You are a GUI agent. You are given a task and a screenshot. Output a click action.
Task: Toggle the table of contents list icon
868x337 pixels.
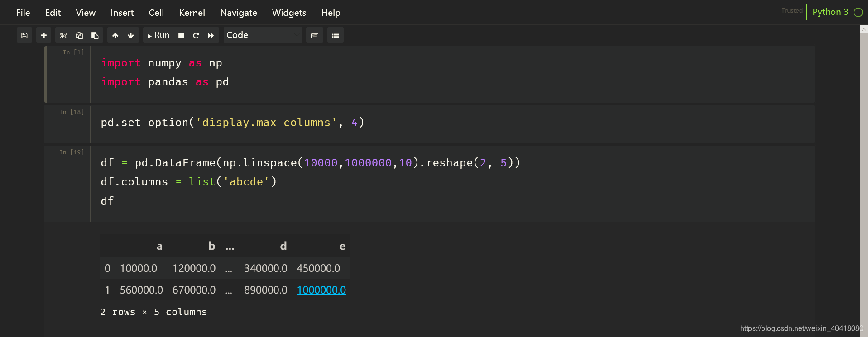pos(336,35)
